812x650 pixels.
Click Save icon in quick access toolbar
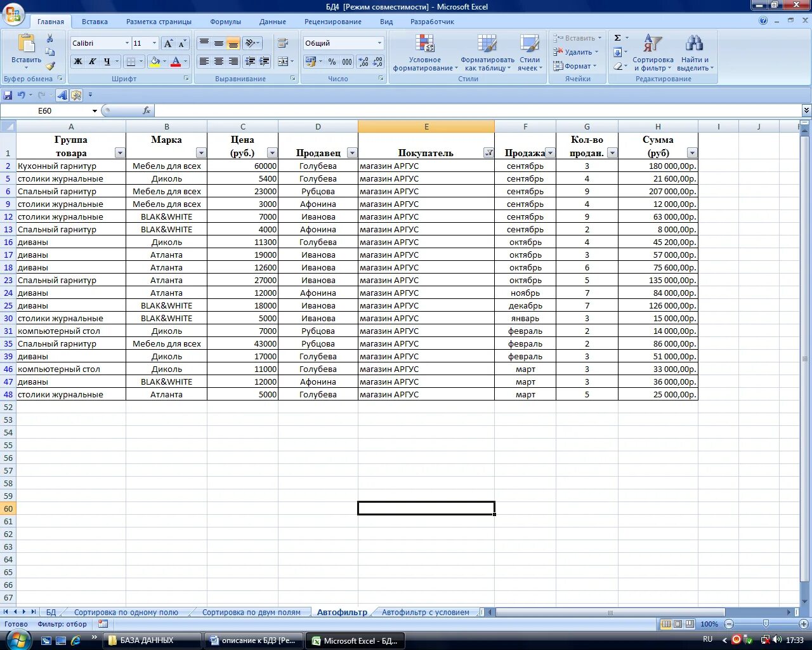(8, 95)
